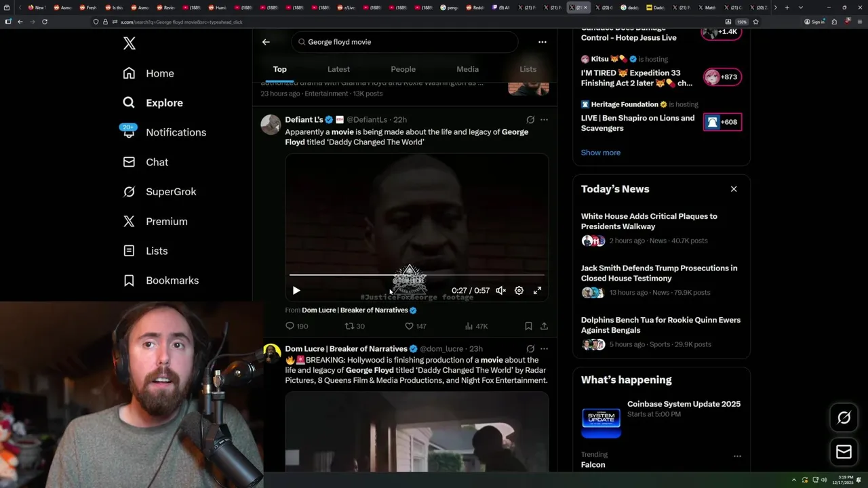Repost Defiant L's post with 30 reposts

(355, 326)
